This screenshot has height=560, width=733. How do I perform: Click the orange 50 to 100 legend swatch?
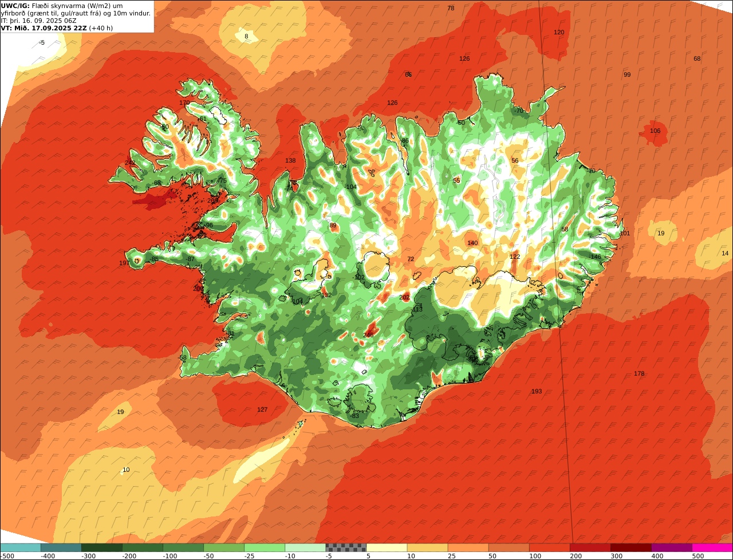coord(509,547)
